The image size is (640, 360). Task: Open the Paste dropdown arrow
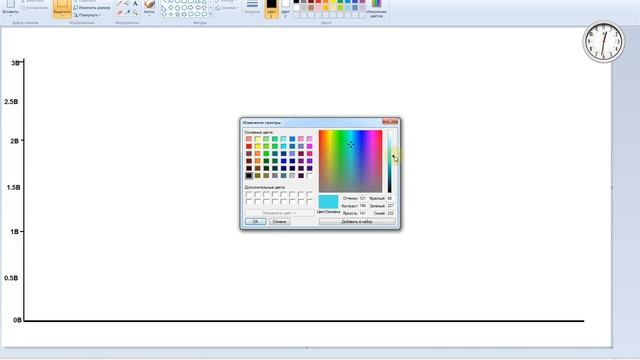pyautogui.click(x=11, y=16)
